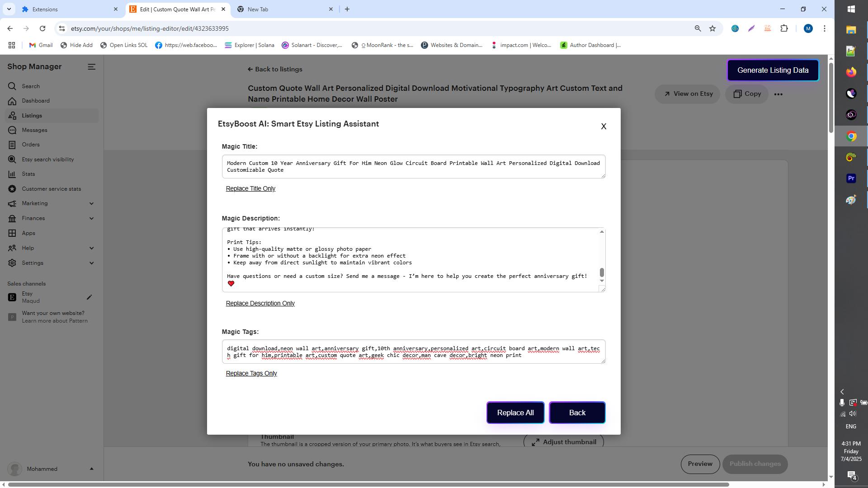The width and height of the screenshot is (868, 488).
Task: Bookmark page with star icon
Action: point(712,28)
